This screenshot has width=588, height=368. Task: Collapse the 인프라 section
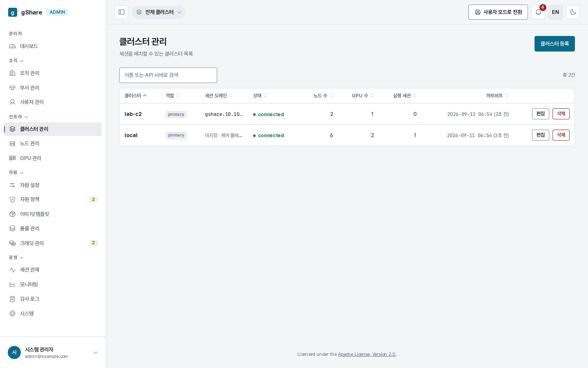pos(18,117)
